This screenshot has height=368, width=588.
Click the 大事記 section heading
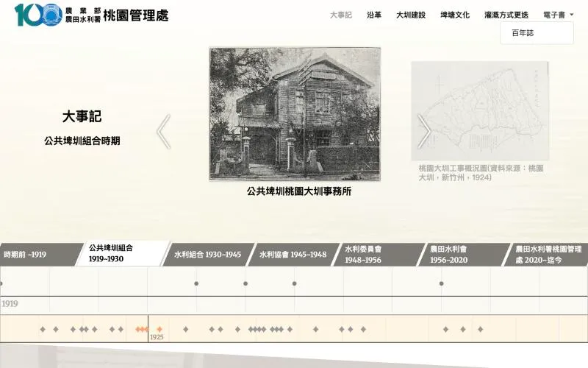[x=82, y=116]
